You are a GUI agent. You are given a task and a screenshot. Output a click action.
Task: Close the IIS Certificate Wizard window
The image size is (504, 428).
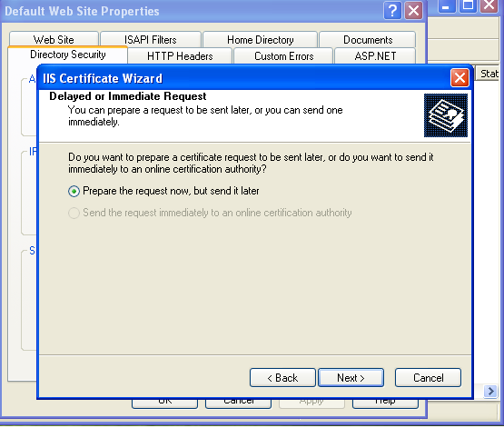point(460,78)
